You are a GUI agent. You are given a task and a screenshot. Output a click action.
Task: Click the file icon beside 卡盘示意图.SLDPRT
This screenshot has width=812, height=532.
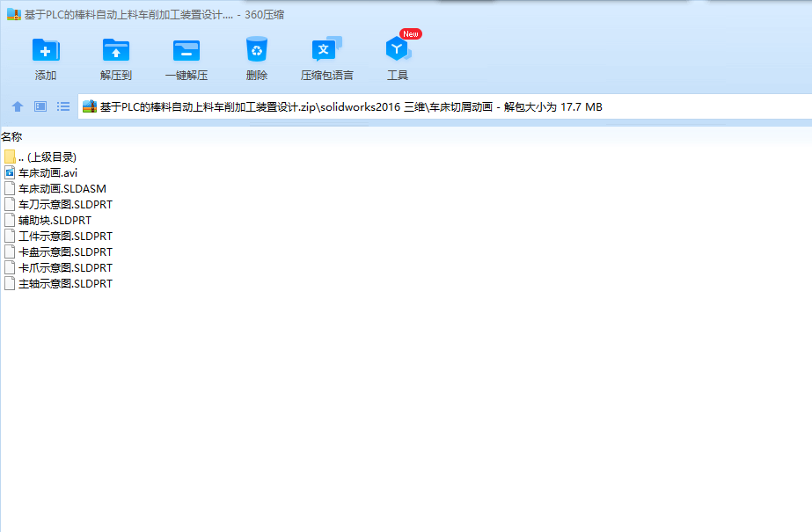(10, 251)
